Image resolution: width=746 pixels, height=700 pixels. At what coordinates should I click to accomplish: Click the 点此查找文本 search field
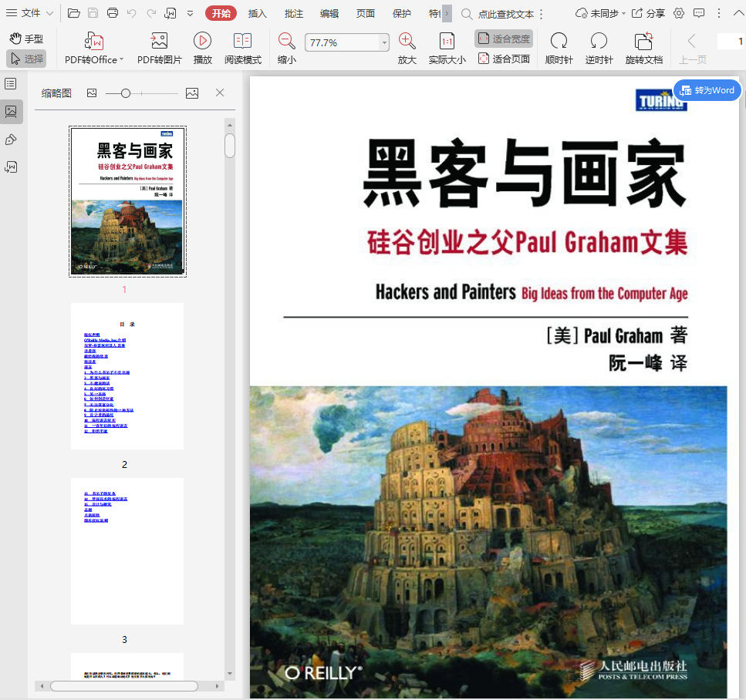coord(506,15)
